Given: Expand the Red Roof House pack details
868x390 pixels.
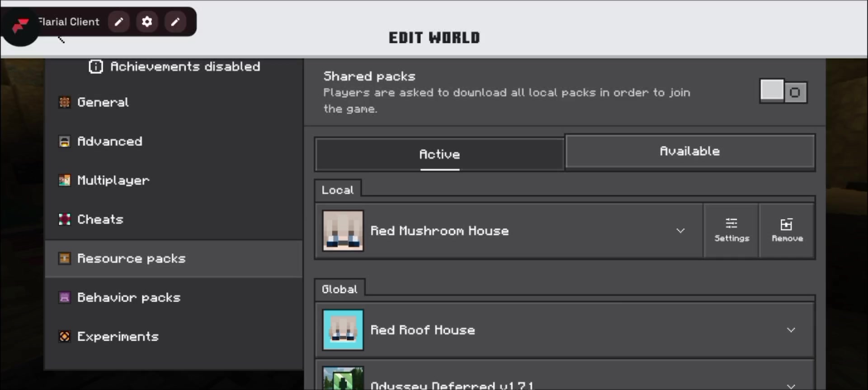Looking at the screenshot, I should (791, 330).
